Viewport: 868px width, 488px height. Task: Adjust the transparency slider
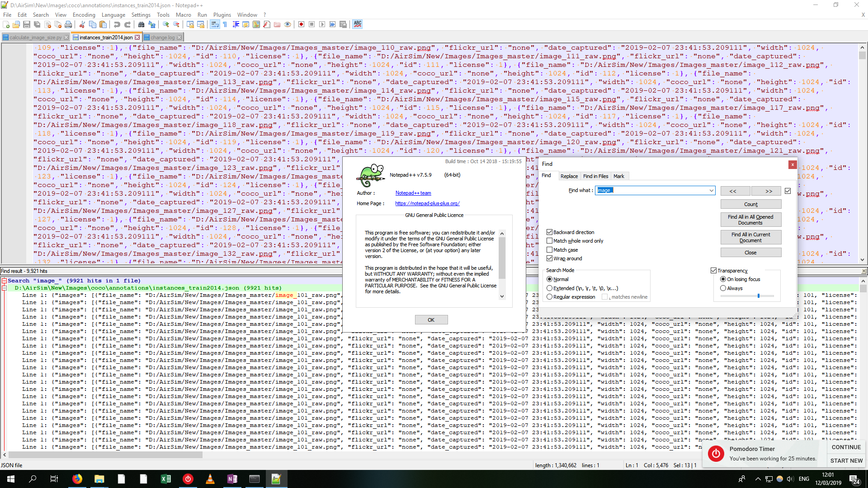[x=759, y=296]
